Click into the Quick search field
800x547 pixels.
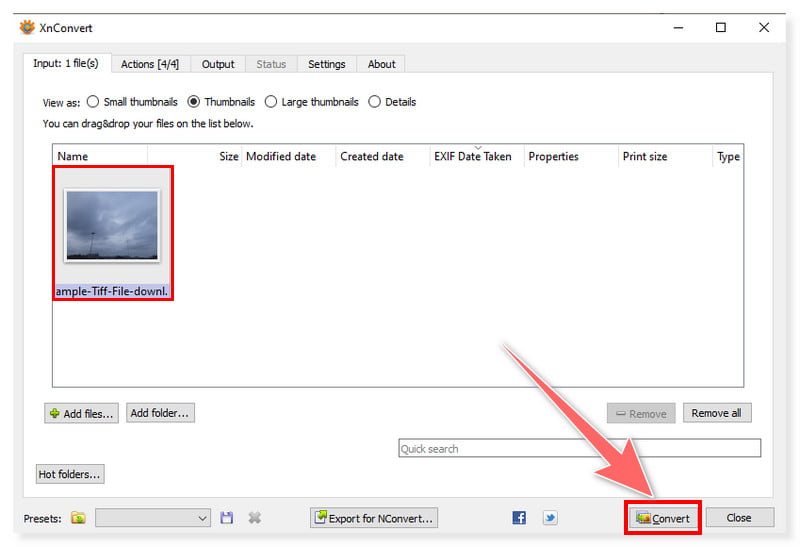[579, 449]
